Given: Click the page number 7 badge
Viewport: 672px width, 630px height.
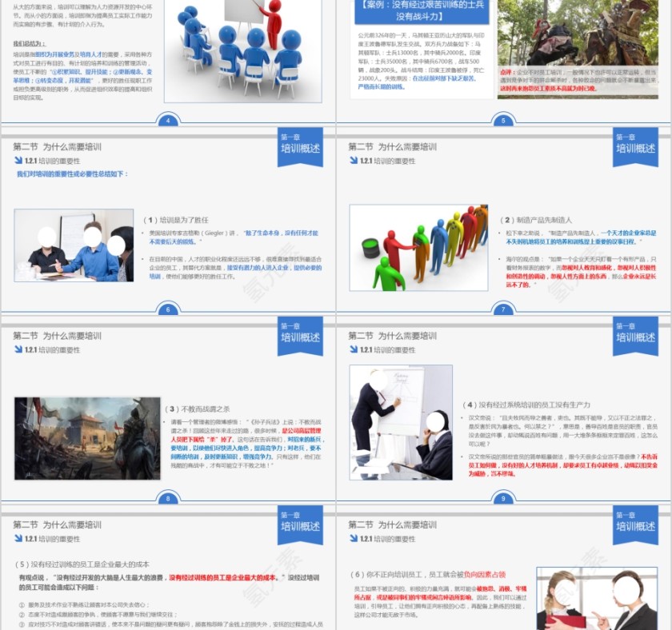Looking at the screenshot, I should (503, 309).
